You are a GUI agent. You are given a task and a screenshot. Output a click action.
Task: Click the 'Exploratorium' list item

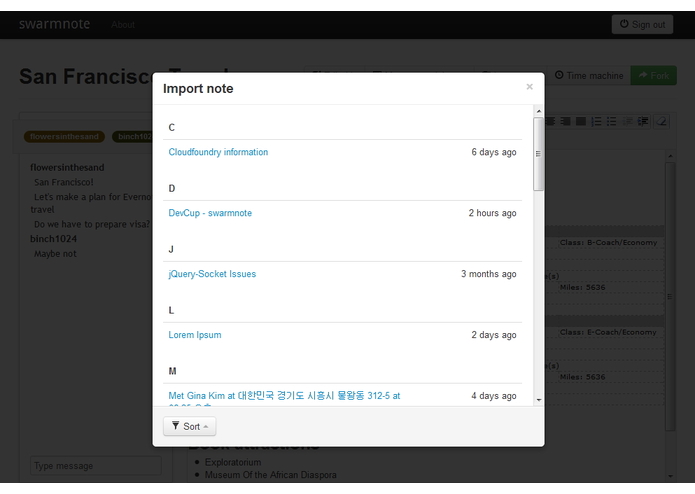[x=233, y=462]
